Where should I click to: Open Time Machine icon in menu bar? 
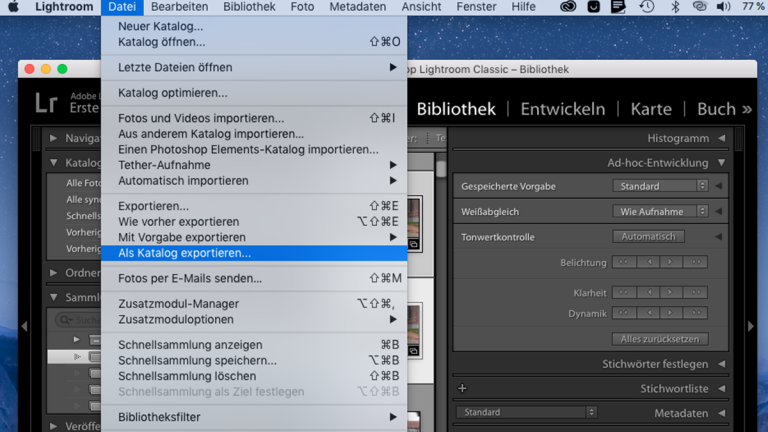(646, 7)
